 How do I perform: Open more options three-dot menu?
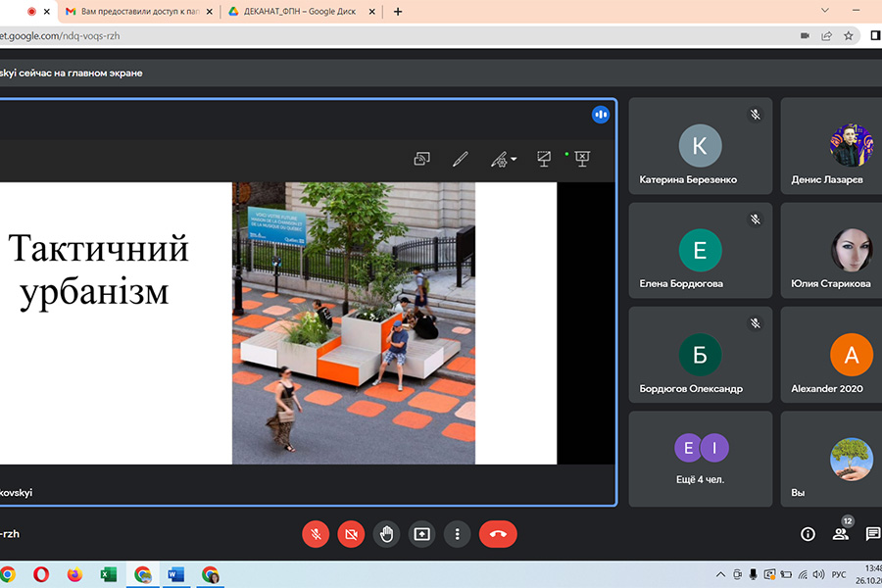(458, 534)
